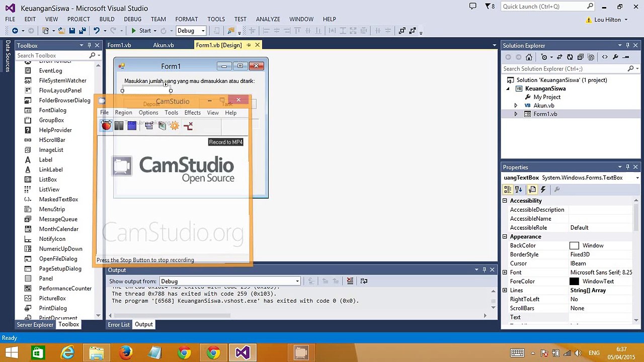
Task: Expand the Akun.vb tree node
Action: pyautogui.click(x=516, y=106)
